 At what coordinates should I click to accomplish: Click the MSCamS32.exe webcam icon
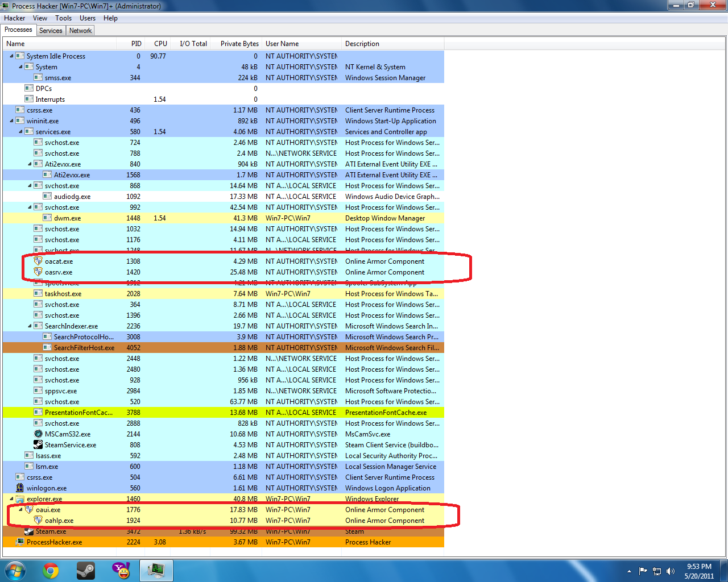(x=38, y=434)
